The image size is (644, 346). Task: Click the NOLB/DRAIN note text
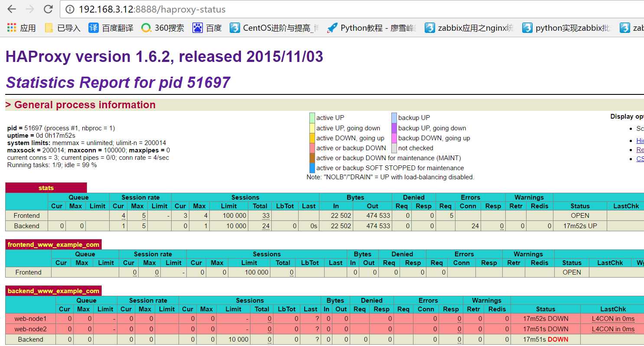(x=390, y=177)
